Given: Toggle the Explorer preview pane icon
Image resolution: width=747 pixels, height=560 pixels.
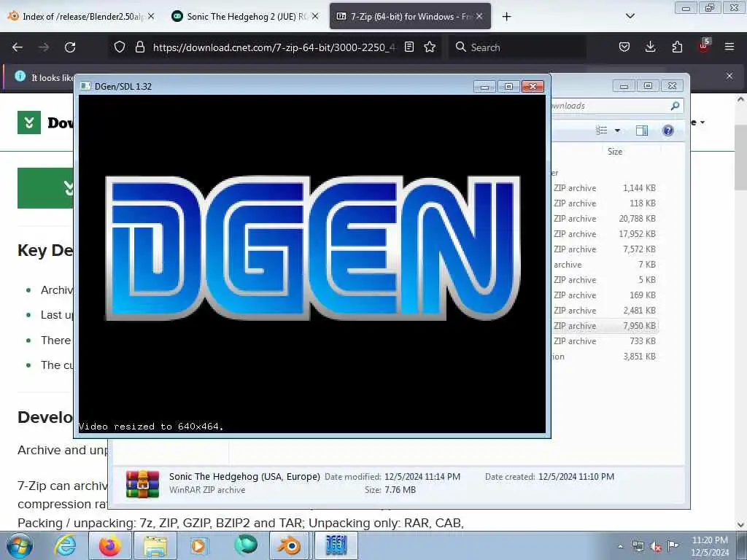Looking at the screenshot, I should coord(642,131).
